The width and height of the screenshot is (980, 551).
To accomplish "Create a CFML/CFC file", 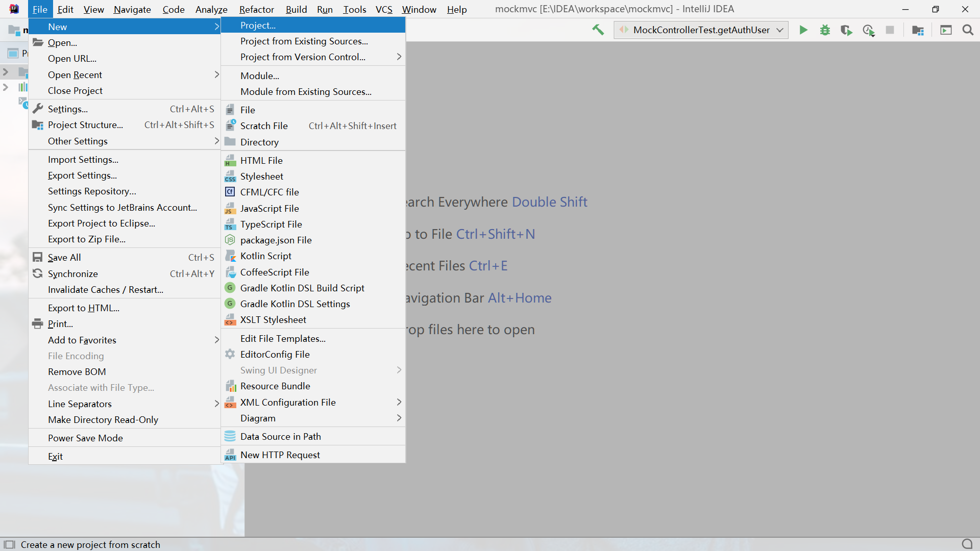I will point(313,192).
